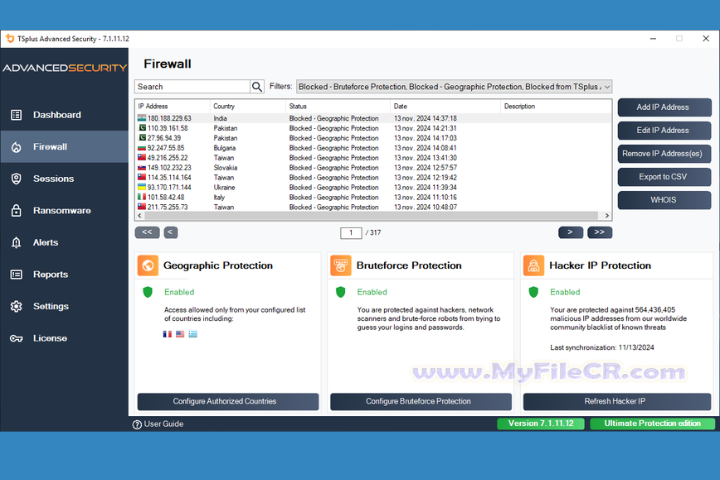Click the Edit IP Address button
720x480 pixels.
(x=664, y=130)
